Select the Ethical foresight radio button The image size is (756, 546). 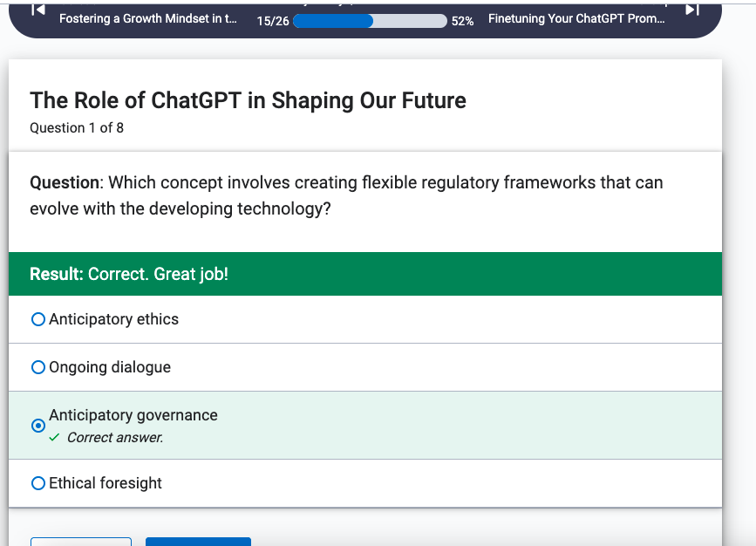[x=38, y=483]
